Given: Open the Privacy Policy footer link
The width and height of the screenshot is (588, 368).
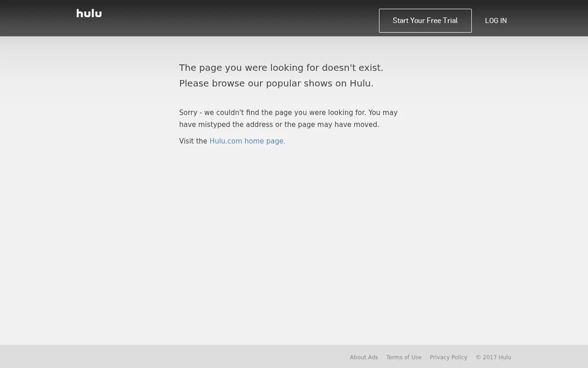Looking at the screenshot, I should point(448,357).
